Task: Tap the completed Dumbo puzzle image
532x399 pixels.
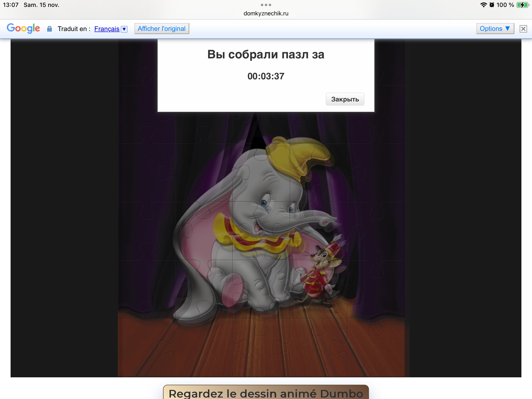Action: [246, 246]
